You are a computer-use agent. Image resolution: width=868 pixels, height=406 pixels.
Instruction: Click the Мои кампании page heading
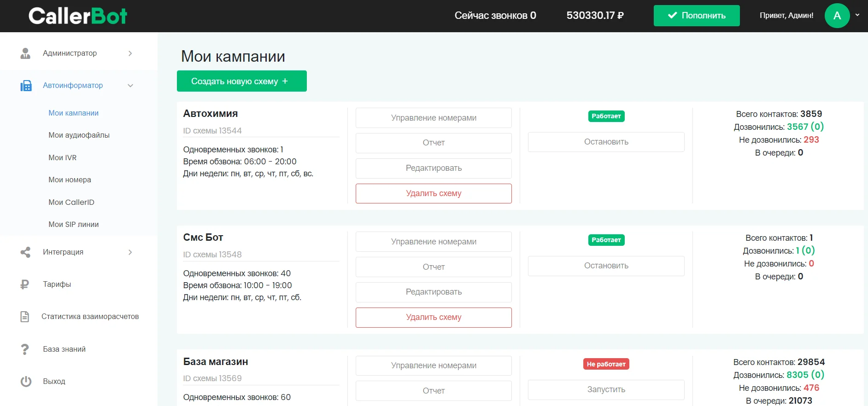coord(233,56)
